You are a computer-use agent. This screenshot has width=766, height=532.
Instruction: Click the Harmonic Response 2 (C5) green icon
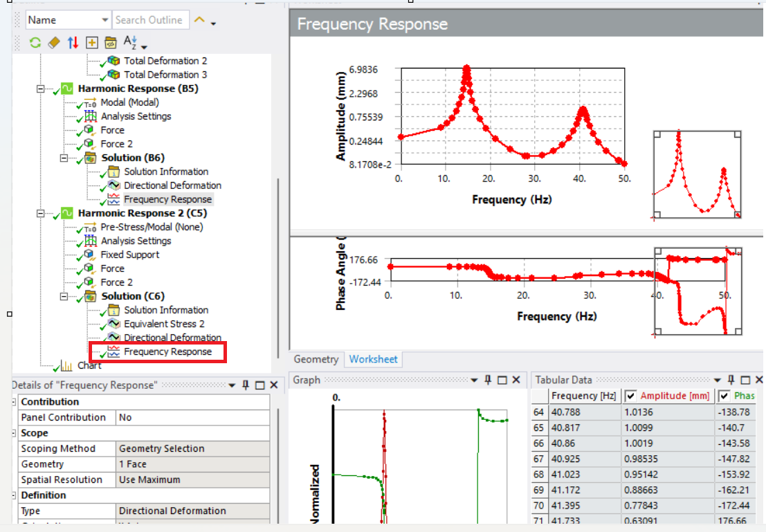(67, 213)
